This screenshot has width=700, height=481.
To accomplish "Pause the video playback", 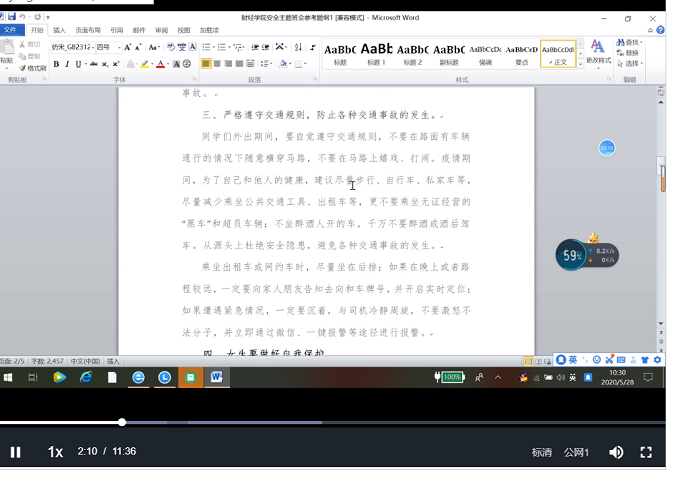I will [16, 452].
